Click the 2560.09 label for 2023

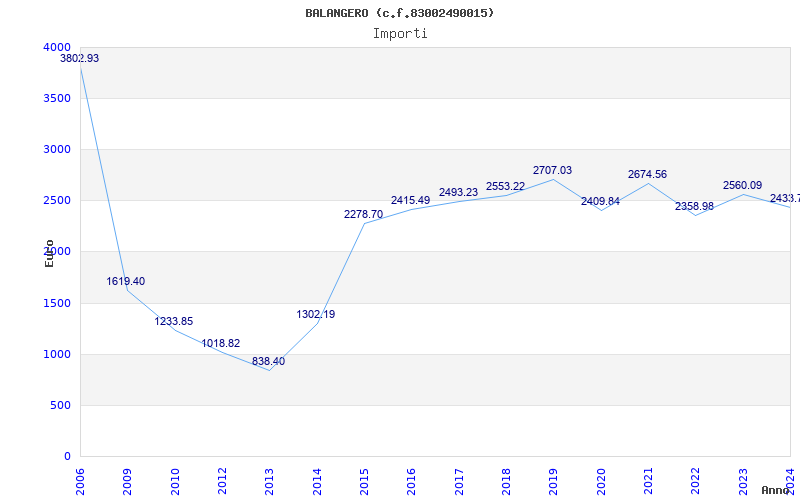point(742,186)
